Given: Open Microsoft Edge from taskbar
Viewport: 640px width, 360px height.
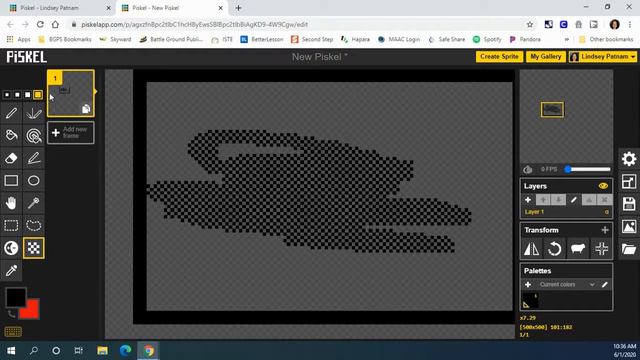Looking at the screenshot, I should 125,350.
